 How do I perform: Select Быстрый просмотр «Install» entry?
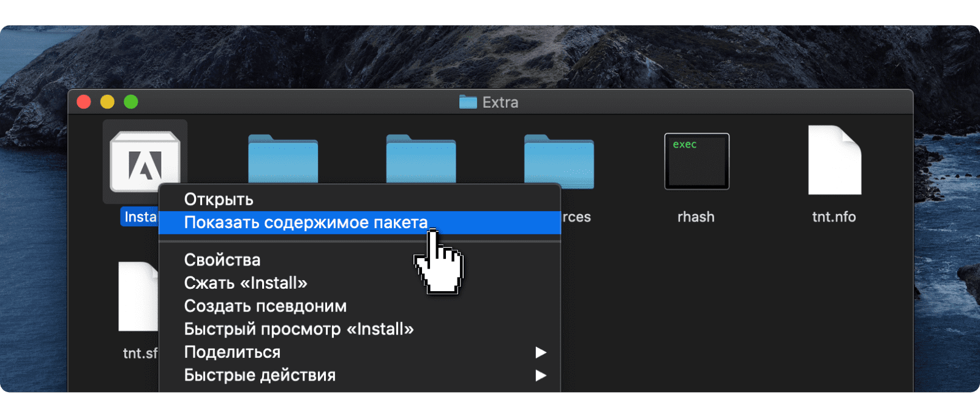[299, 329]
